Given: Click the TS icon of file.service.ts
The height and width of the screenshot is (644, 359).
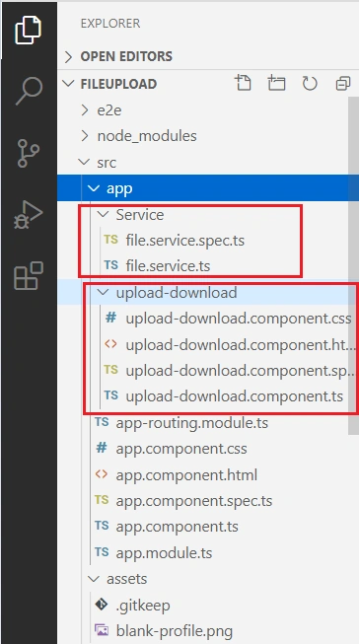Looking at the screenshot, I should (x=110, y=265).
